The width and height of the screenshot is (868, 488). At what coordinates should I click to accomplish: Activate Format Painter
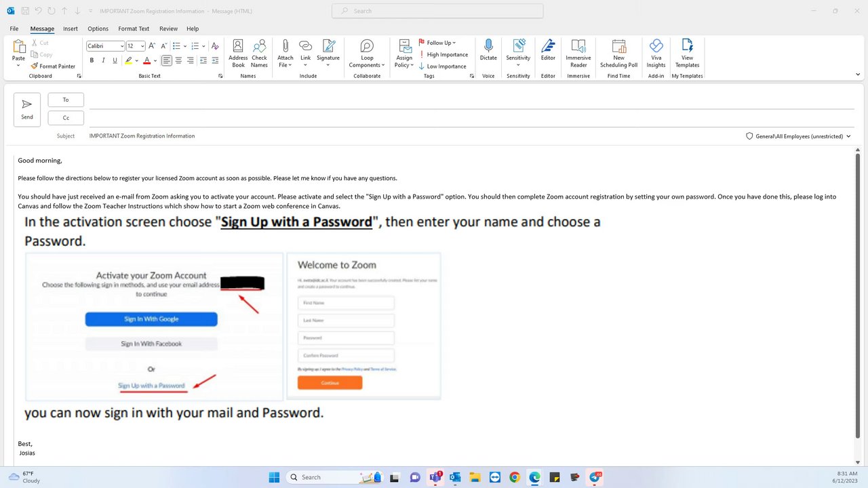[x=53, y=66]
